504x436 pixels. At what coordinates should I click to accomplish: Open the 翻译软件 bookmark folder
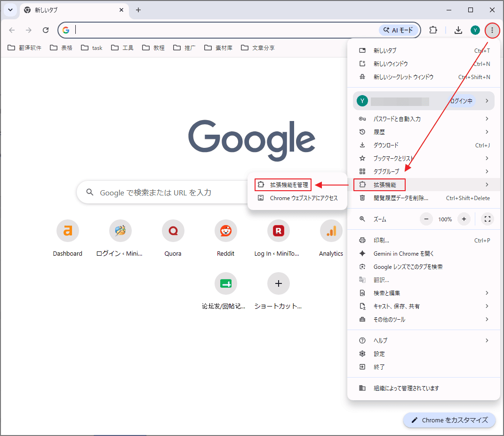tap(24, 48)
